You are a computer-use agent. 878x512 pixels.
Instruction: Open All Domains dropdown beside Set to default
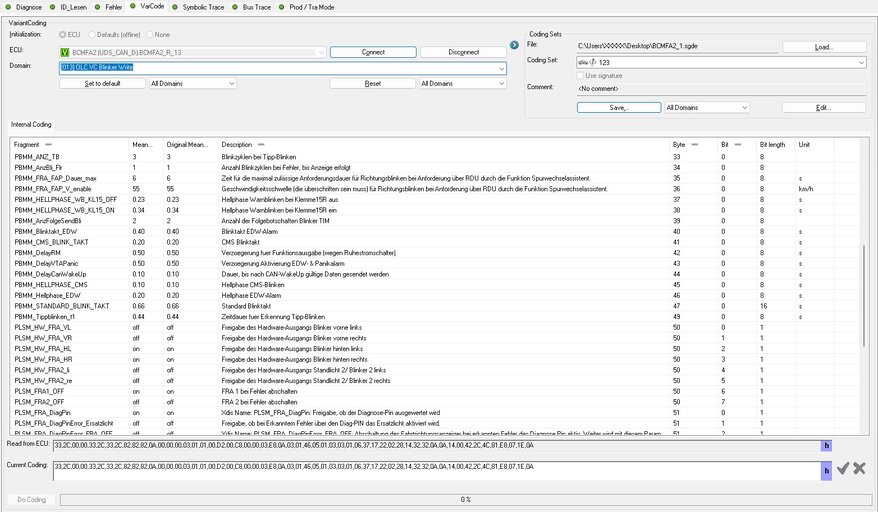point(193,83)
